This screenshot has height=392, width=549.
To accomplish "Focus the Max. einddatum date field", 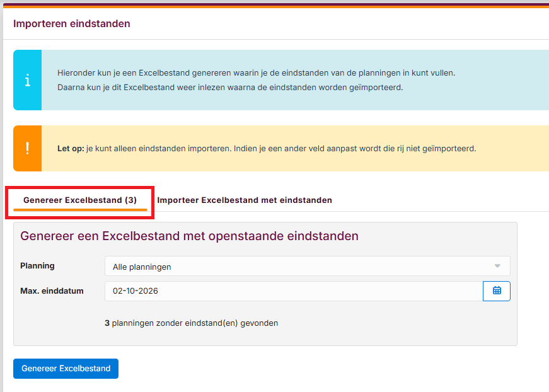I will 294,291.
